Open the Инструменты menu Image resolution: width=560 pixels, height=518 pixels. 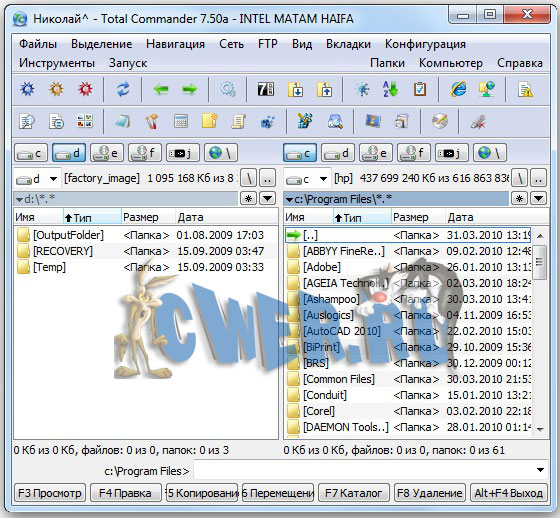click(x=57, y=63)
